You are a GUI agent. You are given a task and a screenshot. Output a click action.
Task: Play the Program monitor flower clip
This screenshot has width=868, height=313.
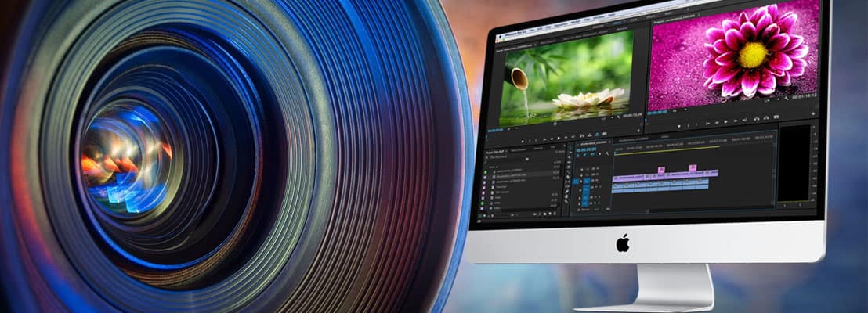[x=725, y=121]
